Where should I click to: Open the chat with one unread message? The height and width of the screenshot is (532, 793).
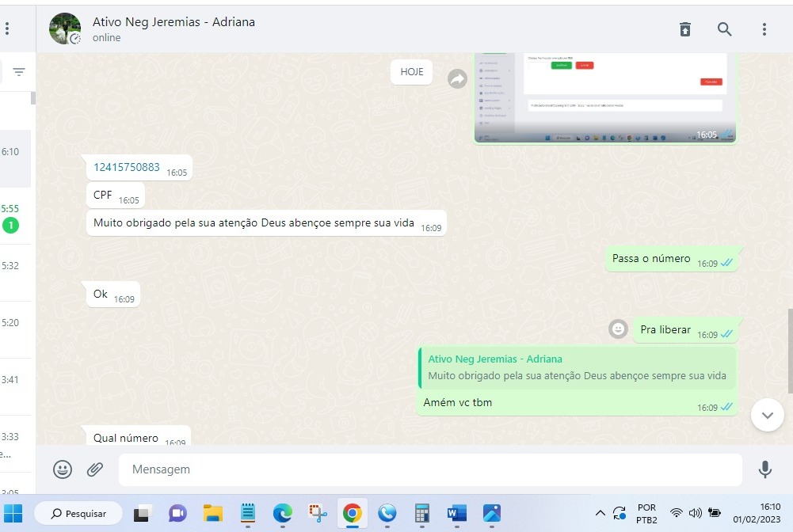click(15, 217)
